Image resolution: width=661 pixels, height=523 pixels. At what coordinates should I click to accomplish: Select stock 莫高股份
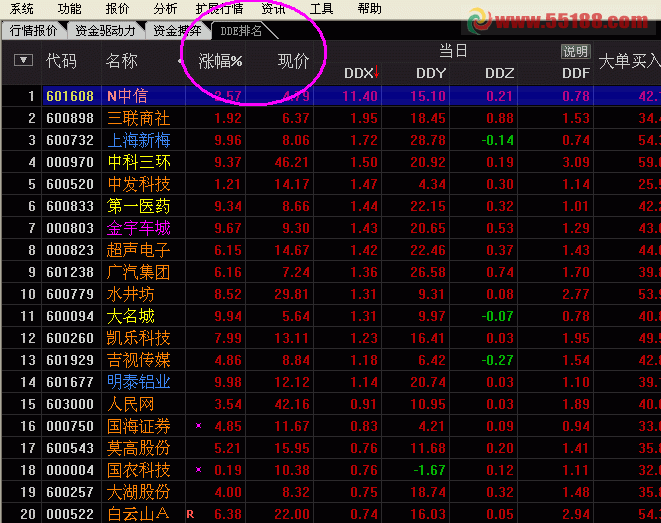click(x=139, y=448)
